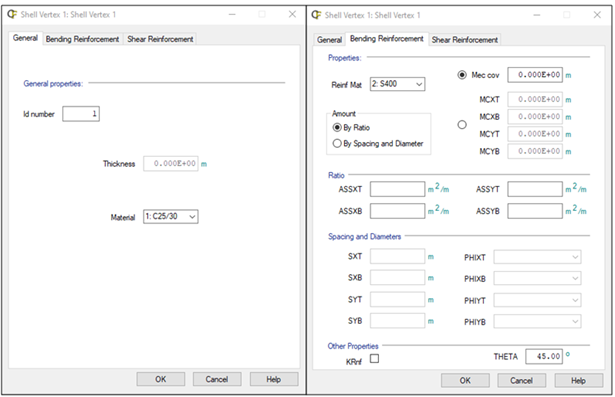615x397 pixels.
Task: Switch to General tab in right window
Action: pos(329,40)
